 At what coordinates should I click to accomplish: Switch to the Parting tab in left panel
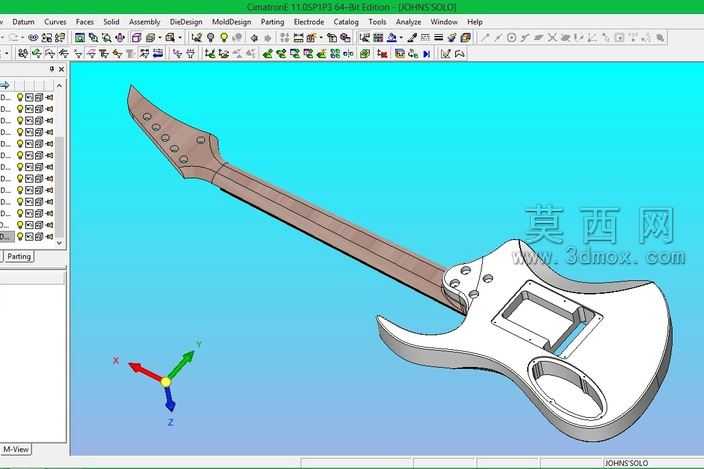pyautogui.click(x=19, y=256)
